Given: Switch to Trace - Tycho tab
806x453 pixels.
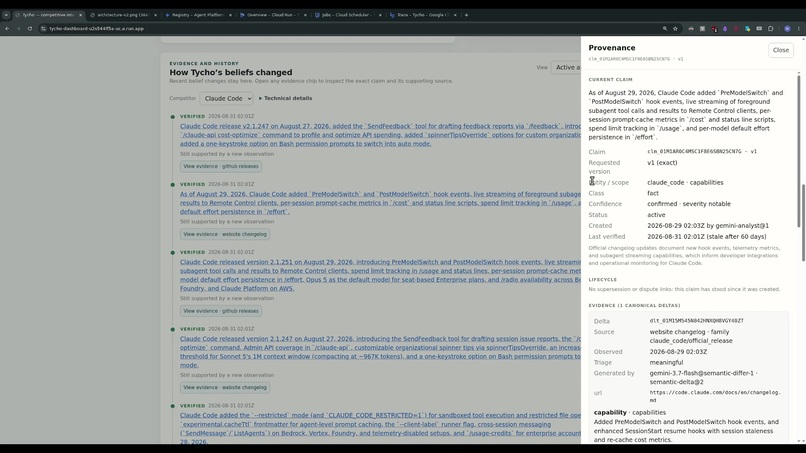Looking at the screenshot, I should click(423, 15).
